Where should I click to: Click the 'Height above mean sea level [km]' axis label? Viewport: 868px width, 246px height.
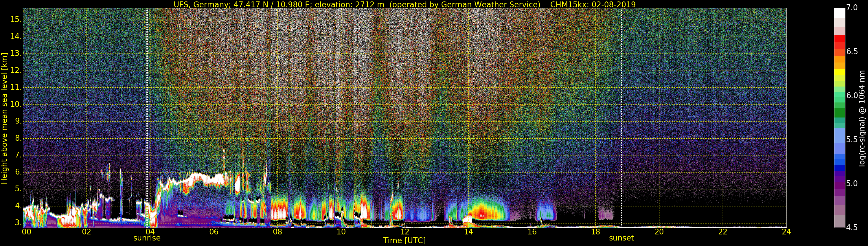point(4,118)
